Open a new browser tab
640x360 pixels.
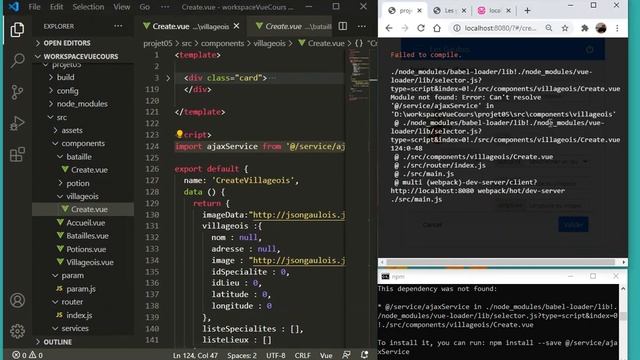pyautogui.click(x=527, y=11)
